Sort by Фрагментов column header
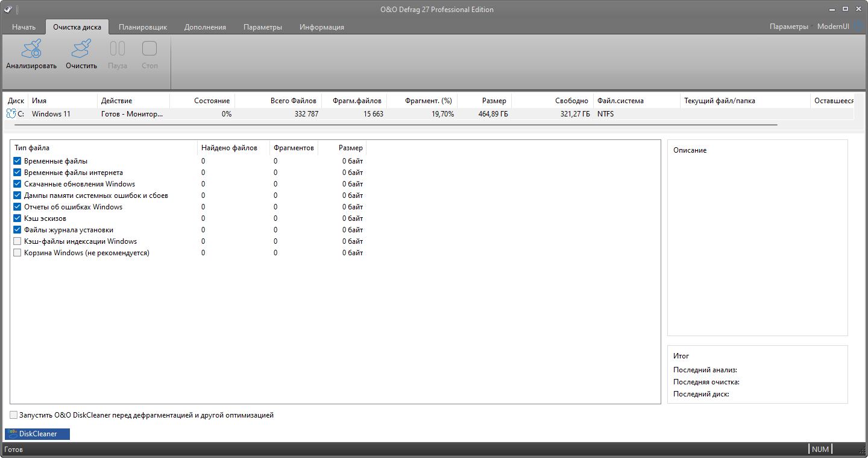Image resolution: width=868 pixels, height=458 pixels. (294, 148)
